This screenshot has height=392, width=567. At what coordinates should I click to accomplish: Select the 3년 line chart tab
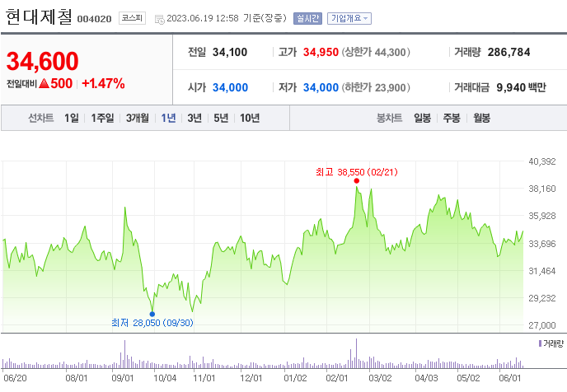point(194,118)
